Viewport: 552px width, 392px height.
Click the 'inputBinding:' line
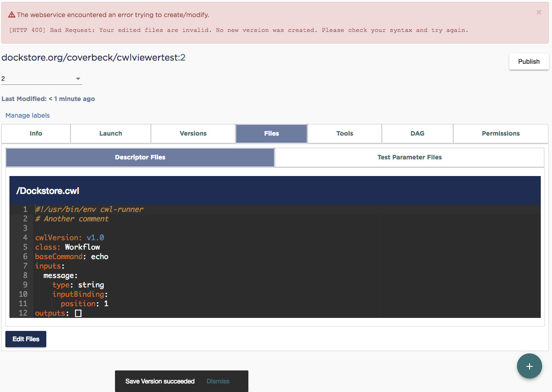80,294
